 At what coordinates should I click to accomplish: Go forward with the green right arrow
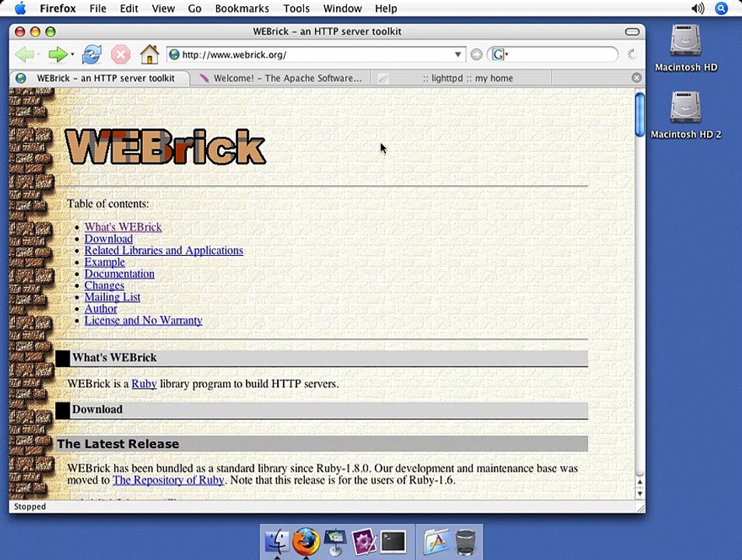coord(58,55)
